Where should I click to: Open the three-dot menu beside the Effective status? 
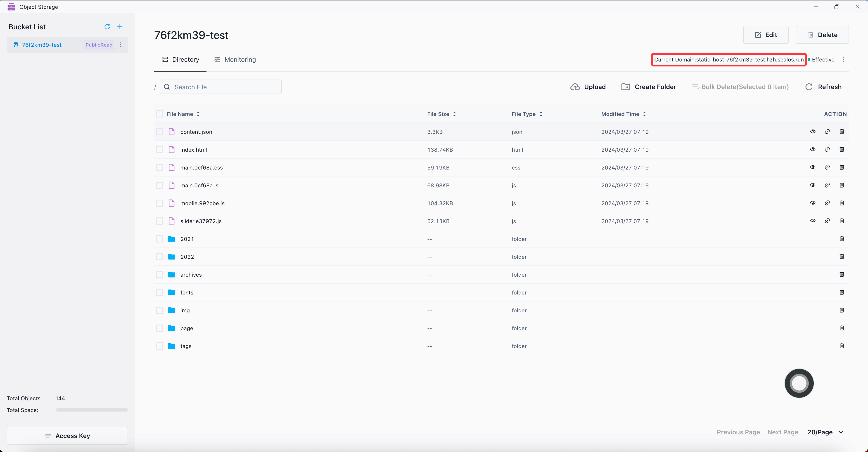tap(844, 60)
